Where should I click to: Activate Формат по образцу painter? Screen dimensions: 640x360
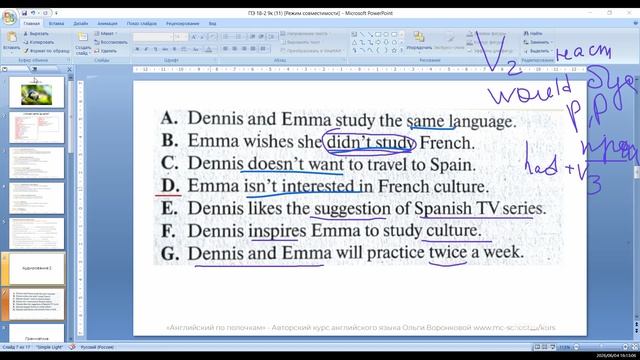(x=47, y=51)
